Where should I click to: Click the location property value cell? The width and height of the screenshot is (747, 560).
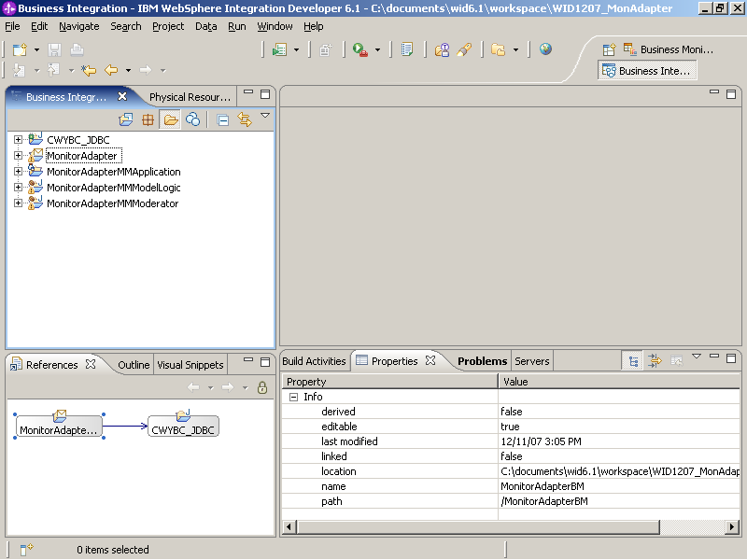(x=619, y=471)
